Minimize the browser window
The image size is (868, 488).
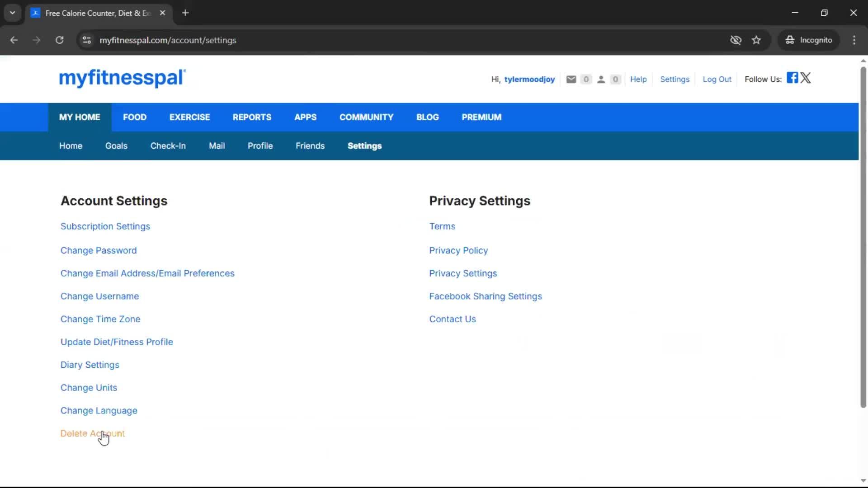[795, 13]
